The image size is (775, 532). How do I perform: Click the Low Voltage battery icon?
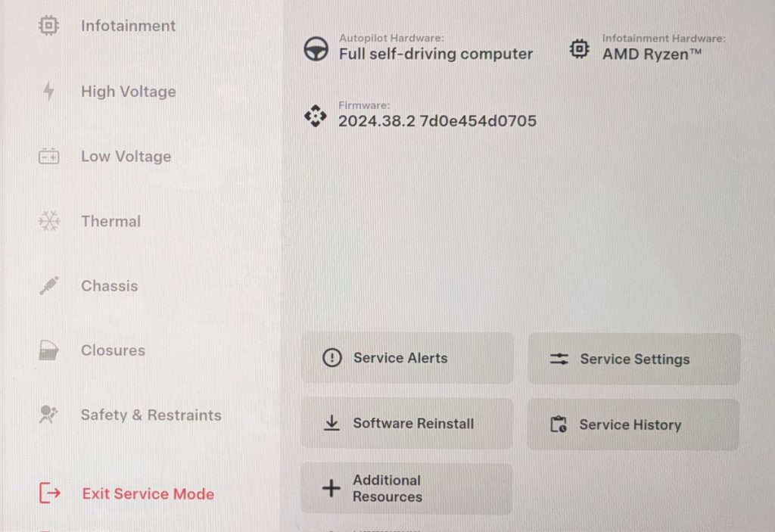(48, 156)
